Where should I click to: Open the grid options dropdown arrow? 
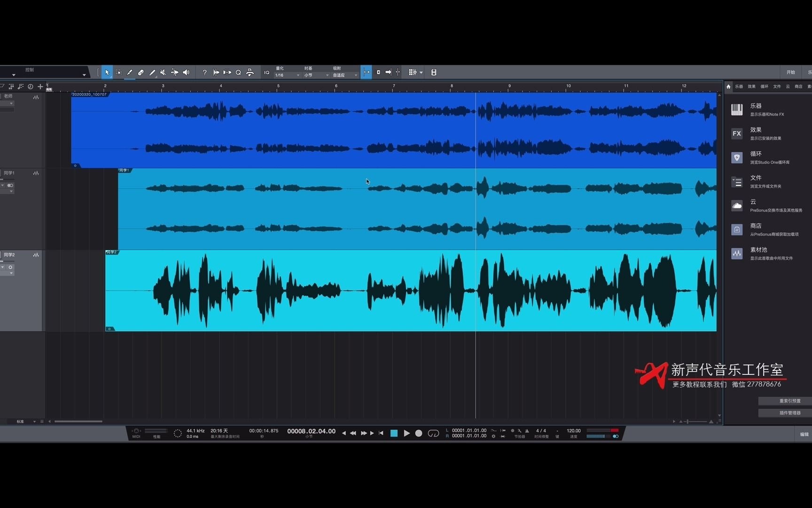coord(421,72)
